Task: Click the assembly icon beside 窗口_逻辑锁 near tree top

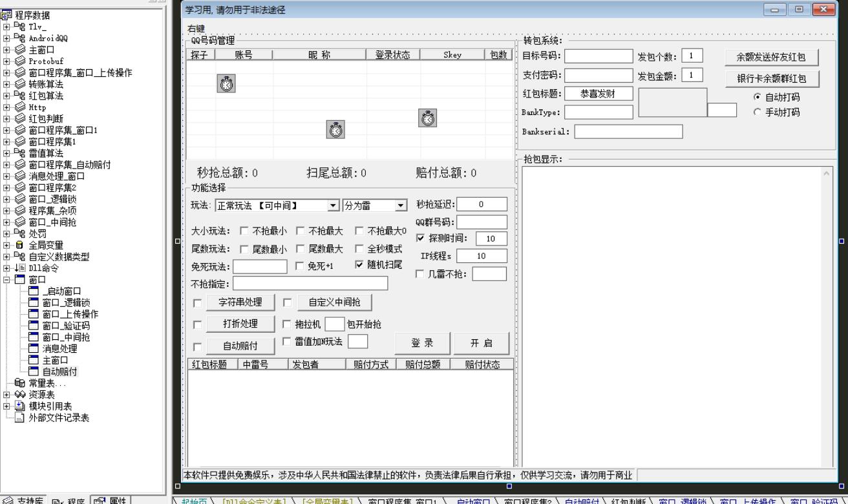Action: click(20, 199)
